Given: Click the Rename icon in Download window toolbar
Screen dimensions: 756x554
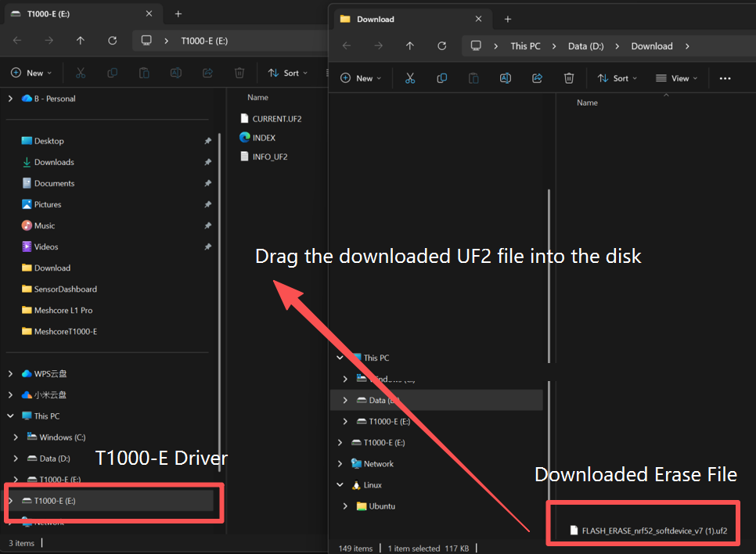Looking at the screenshot, I should [x=506, y=78].
